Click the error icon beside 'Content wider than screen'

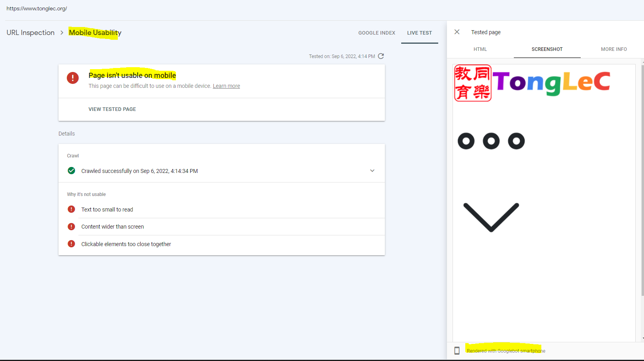point(71,226)
